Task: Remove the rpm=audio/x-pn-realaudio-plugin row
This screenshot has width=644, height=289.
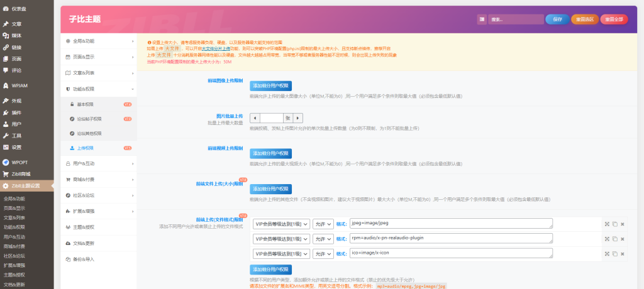Action: click(x=622, y=239)
